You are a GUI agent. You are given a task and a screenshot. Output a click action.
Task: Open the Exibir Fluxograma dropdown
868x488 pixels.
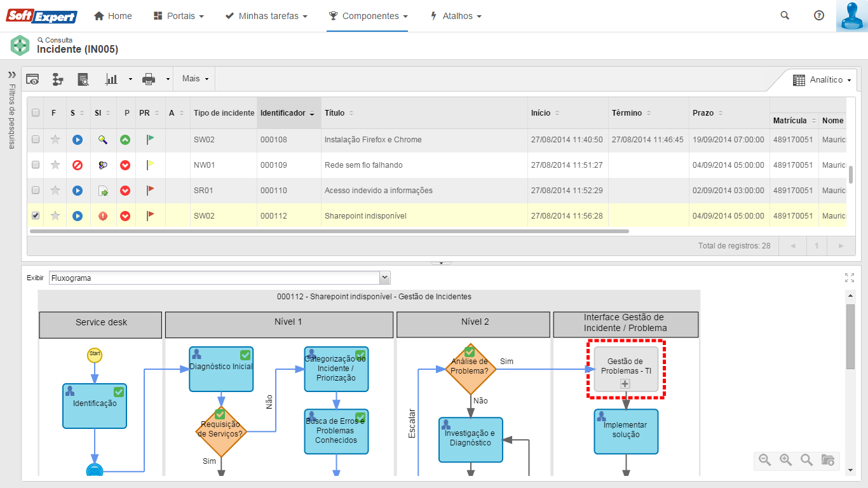tap(384, 278)
